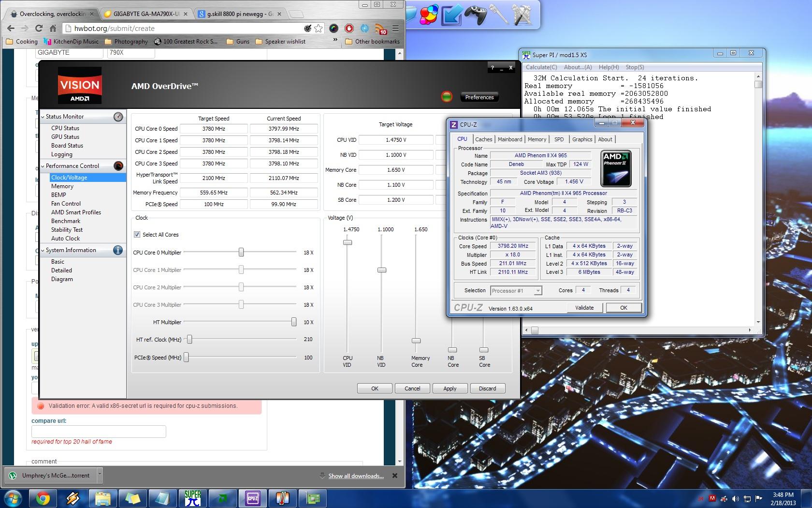Bookmark this page with the star icon
This screenshot has height=508, width=812.
tap(318, 29)
